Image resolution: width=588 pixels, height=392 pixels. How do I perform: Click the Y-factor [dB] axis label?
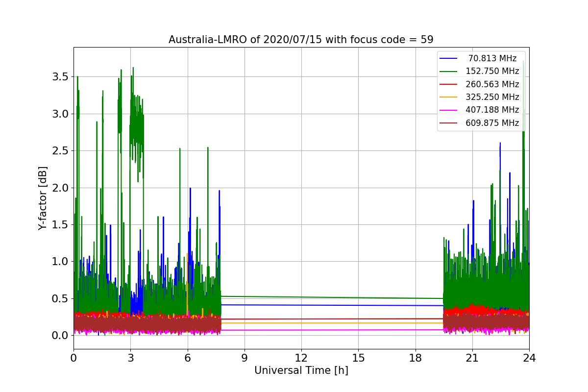click(x=43, y=198)
